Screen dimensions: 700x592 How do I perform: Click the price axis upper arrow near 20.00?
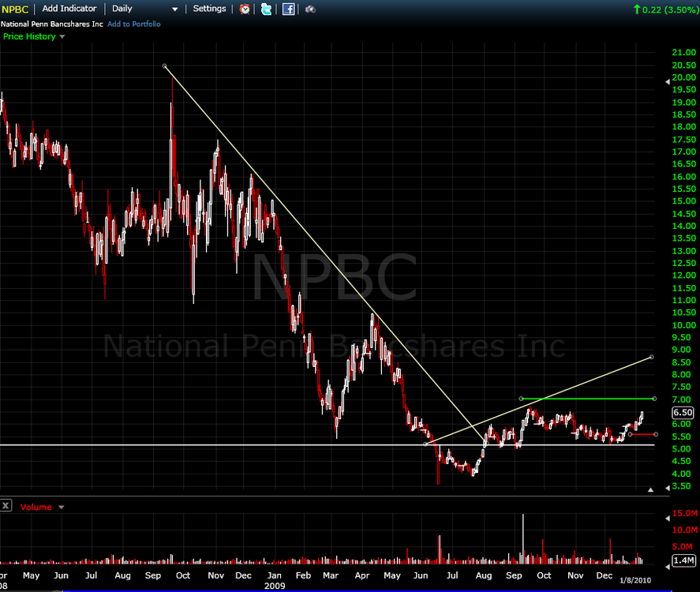[668, 82]
